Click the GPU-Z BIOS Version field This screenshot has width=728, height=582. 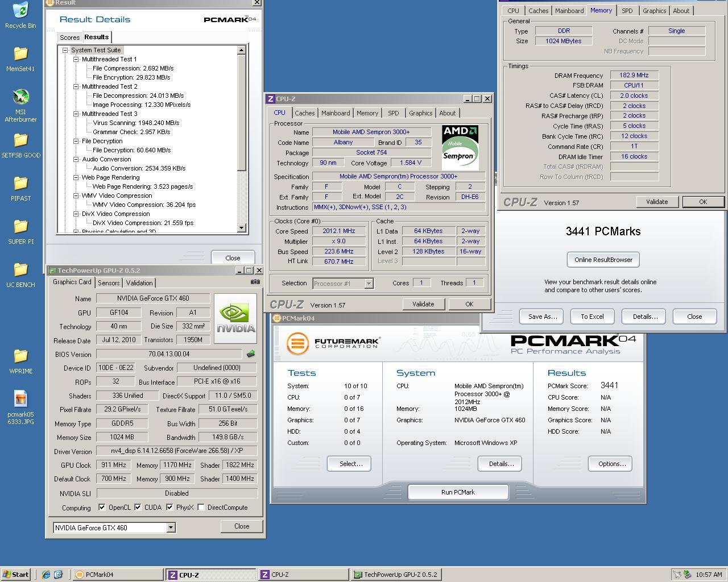(x=169, y=354)
